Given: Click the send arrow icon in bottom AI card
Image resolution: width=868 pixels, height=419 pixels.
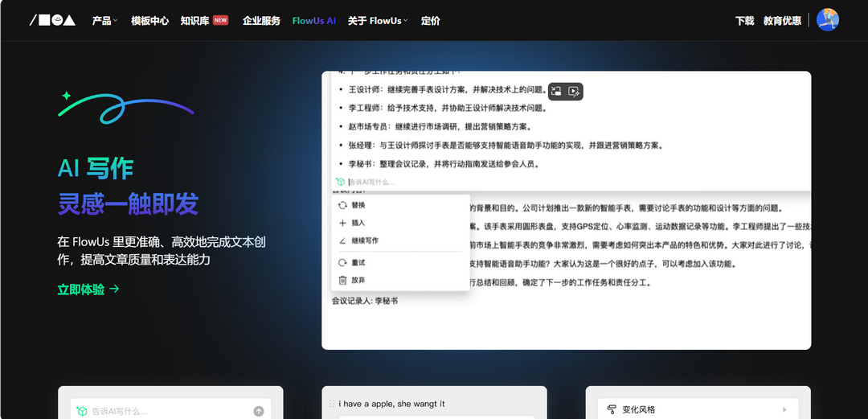Looking at the screenshot, I should click(259, 411).
